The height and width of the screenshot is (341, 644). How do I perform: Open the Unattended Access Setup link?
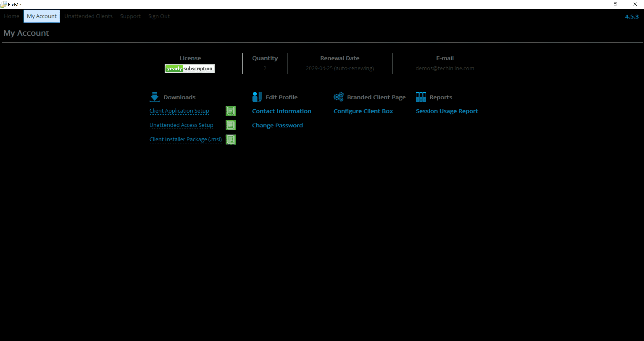[181, 125]
